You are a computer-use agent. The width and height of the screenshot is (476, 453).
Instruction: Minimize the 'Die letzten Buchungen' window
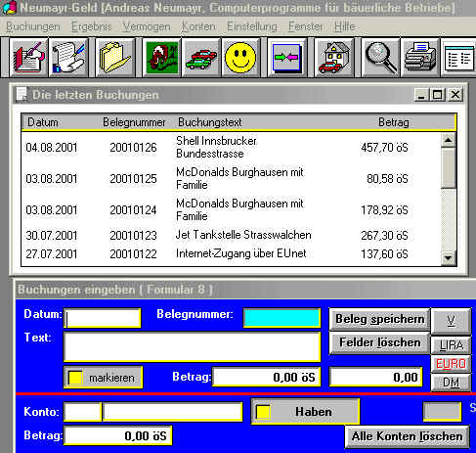[422, 95]
